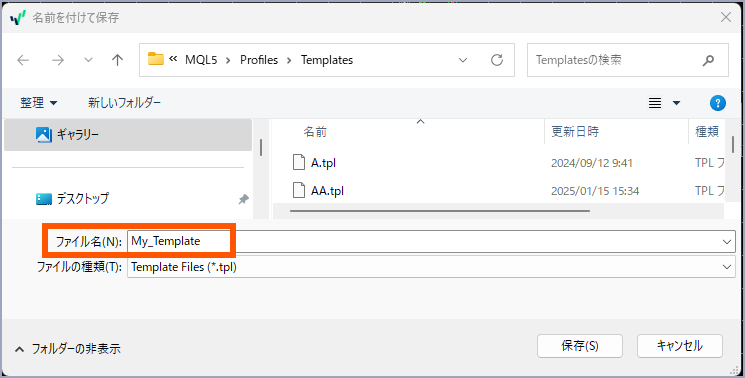The width and height of the screenshot is (745, 378).
Task: Expand the file name dropdown list
Action: tap(727, 242)
